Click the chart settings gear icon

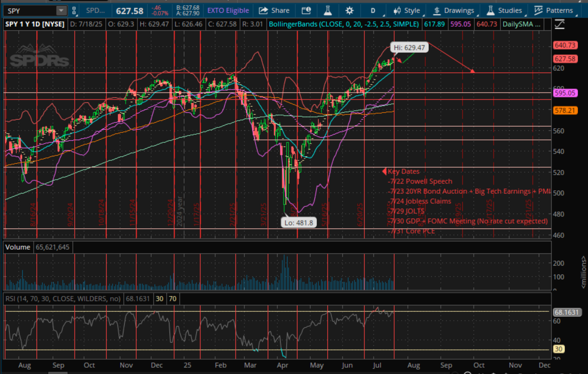click(x=349, y=10)
